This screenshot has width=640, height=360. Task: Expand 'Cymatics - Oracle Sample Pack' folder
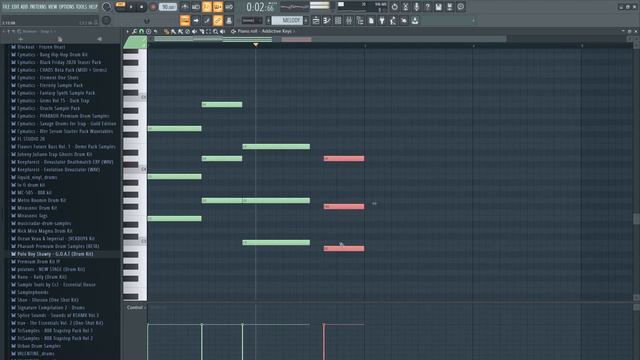tap(49, 108)
